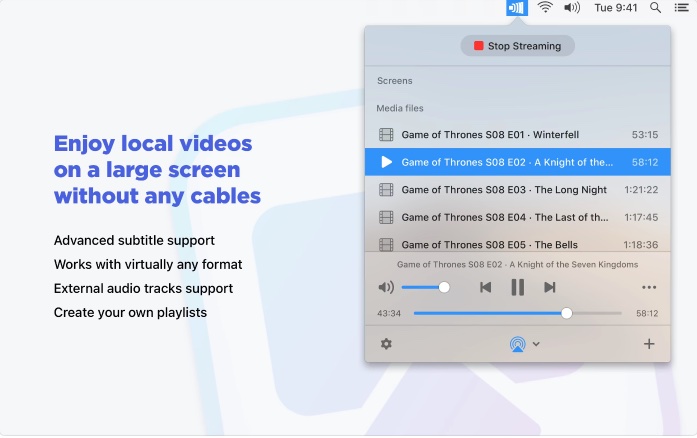Click film icon beside S08 E05 The Bells
Screen dimensions: 697x438
[386, 245]
